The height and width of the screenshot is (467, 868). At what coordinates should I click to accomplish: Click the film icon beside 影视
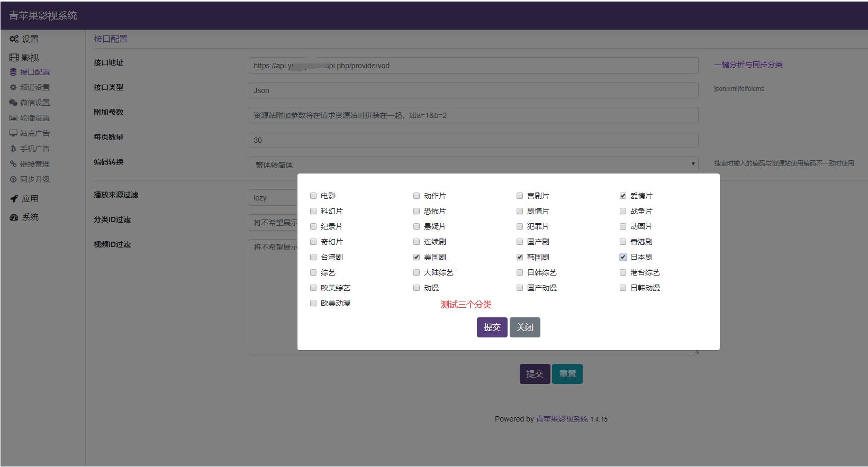14,57
